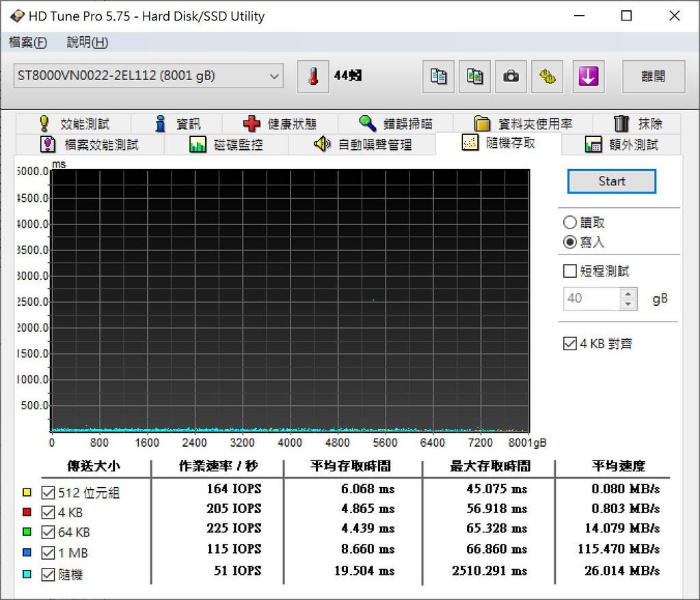Open the 檔案效能測試 file benchmark tab

click(90, 144)
